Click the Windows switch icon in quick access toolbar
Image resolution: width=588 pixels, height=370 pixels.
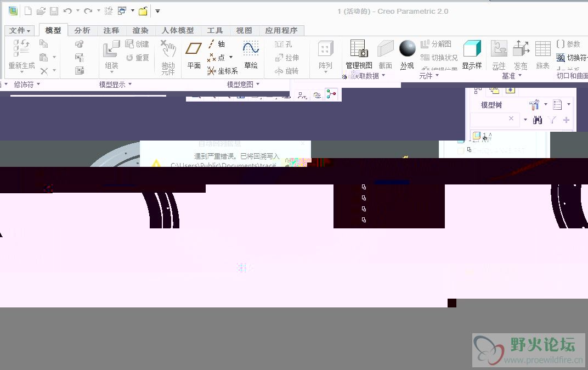122,11
